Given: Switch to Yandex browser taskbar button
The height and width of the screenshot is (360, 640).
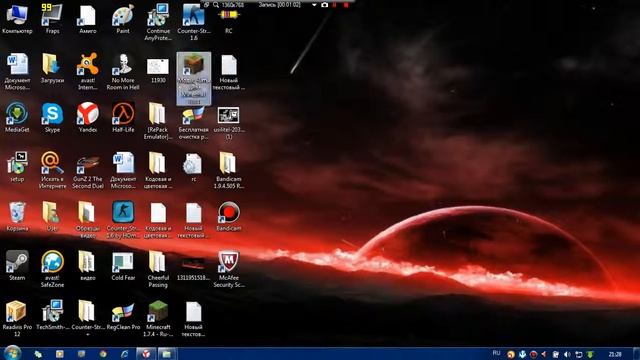Looking at the screenshot, I should coord(146,354).
